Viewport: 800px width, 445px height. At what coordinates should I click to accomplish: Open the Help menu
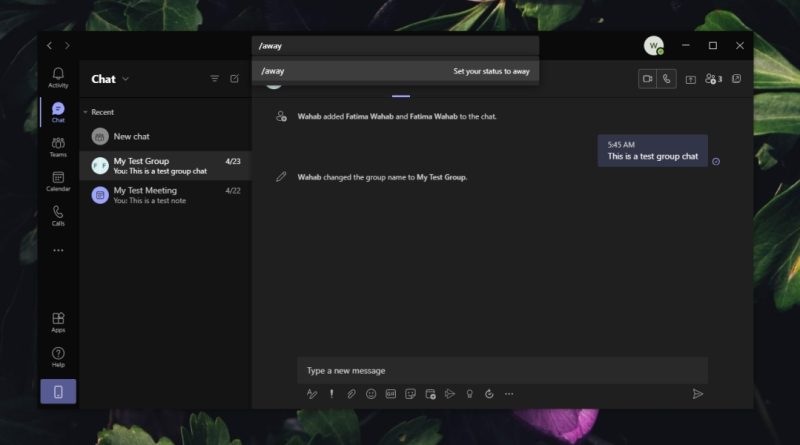pos(58,357)
